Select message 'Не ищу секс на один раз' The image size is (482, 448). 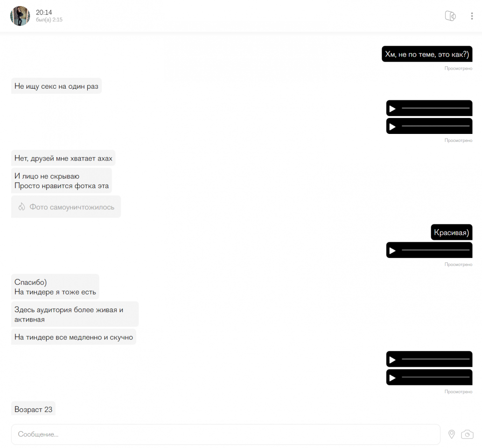pos(56,86)
